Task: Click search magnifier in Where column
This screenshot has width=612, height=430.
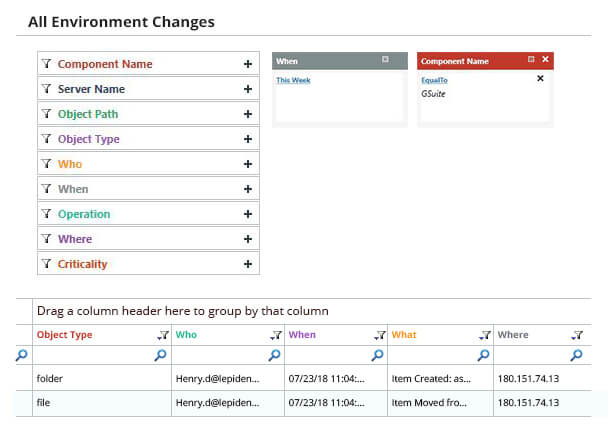Action: click(576, 355)
